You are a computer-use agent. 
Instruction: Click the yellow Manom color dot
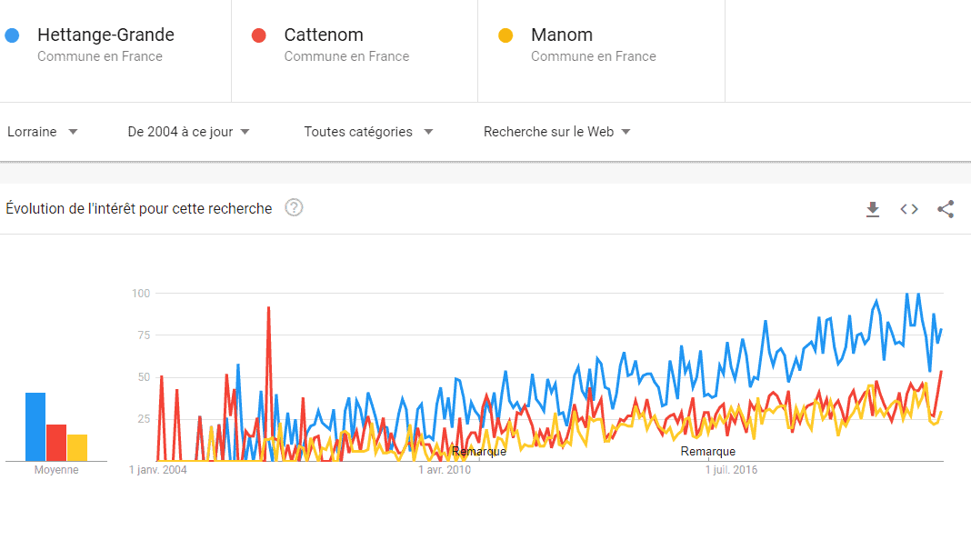point(506,35)
